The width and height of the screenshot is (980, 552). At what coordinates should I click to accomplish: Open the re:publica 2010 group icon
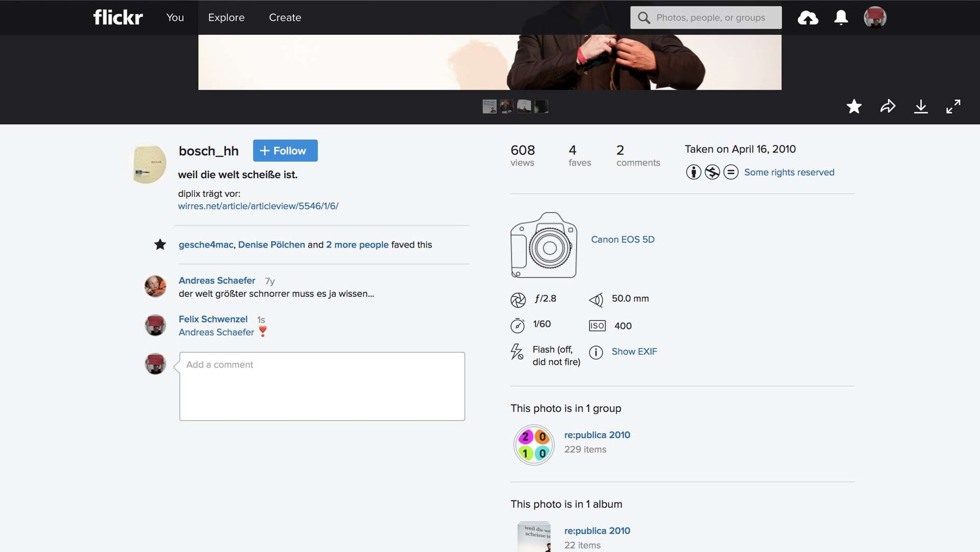pos(534,445)
